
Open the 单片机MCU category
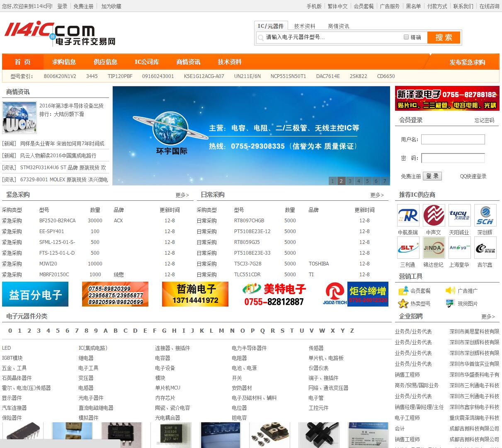coord(168,388)
